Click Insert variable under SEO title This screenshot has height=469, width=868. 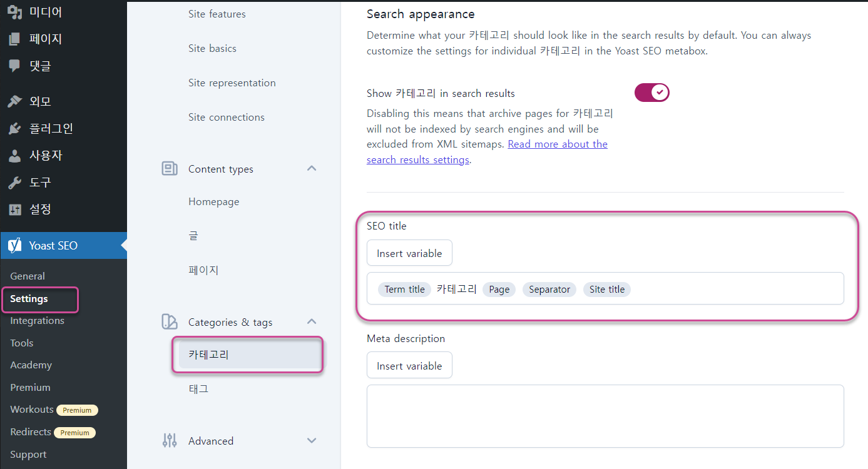[409, 253]
